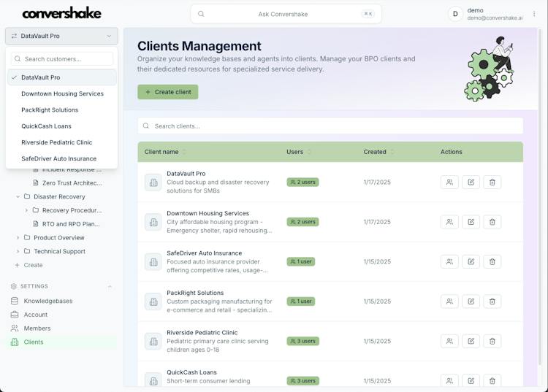Click the 1 user badge for SafeDriver Auto Insurance
The image size is (548, 392).
tap(301, 262)
